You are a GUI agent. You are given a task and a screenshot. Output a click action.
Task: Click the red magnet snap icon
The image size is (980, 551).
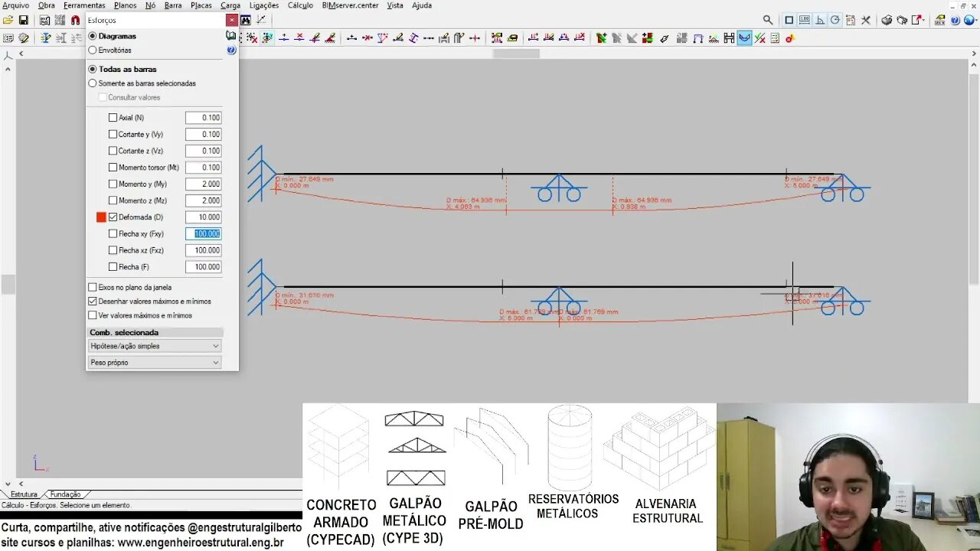point(76,20)
